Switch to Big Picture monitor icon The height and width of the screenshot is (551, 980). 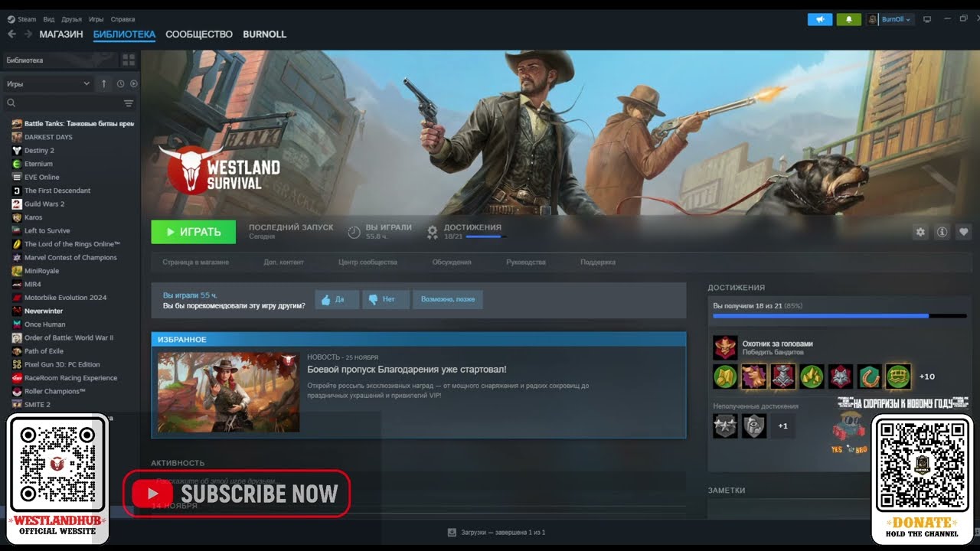pyautogui.click(x=927, y=19)
